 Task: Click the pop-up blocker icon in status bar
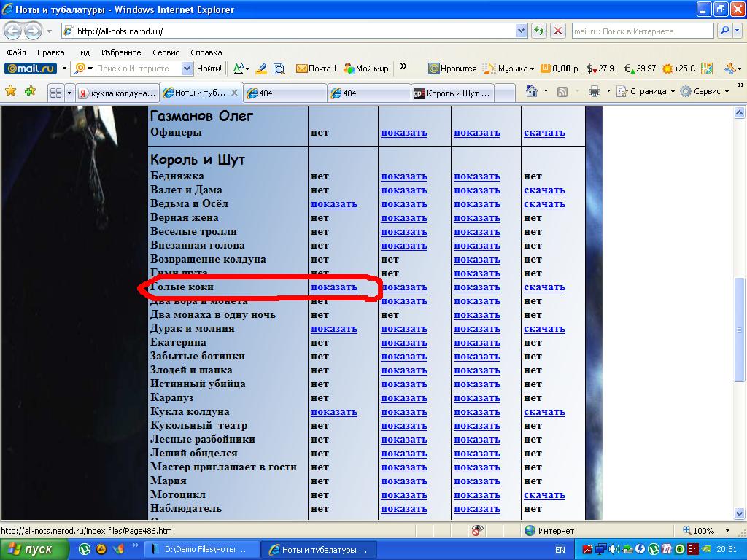[x=477, y=531]
